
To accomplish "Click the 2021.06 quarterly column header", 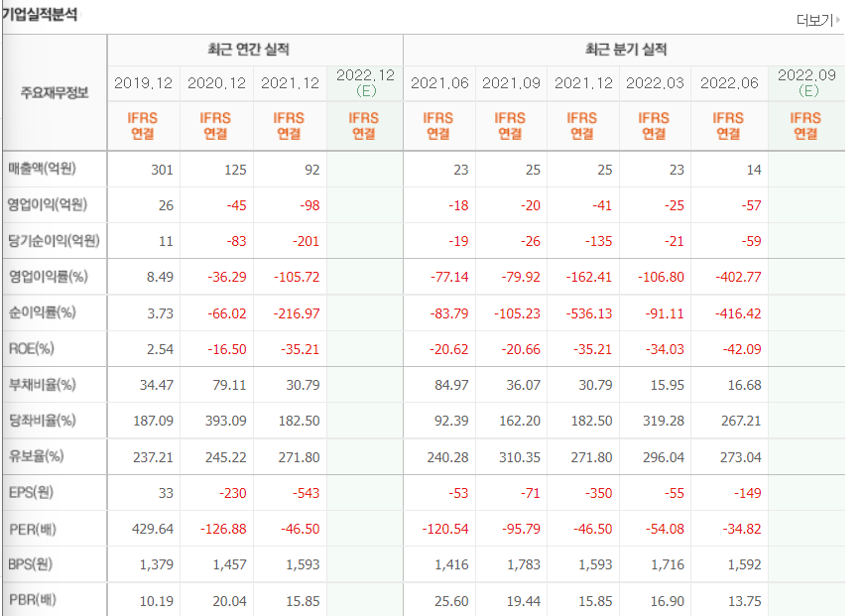I will tap(439, 83).
